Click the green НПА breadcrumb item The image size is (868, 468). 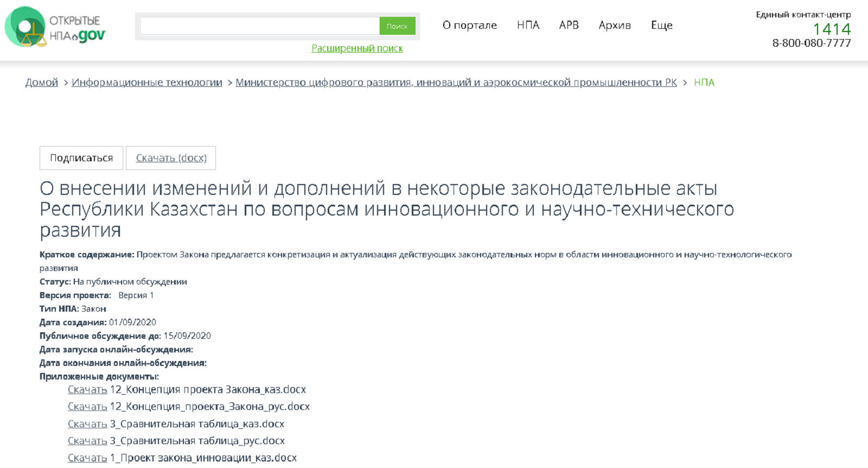click(x=704, y=83)
